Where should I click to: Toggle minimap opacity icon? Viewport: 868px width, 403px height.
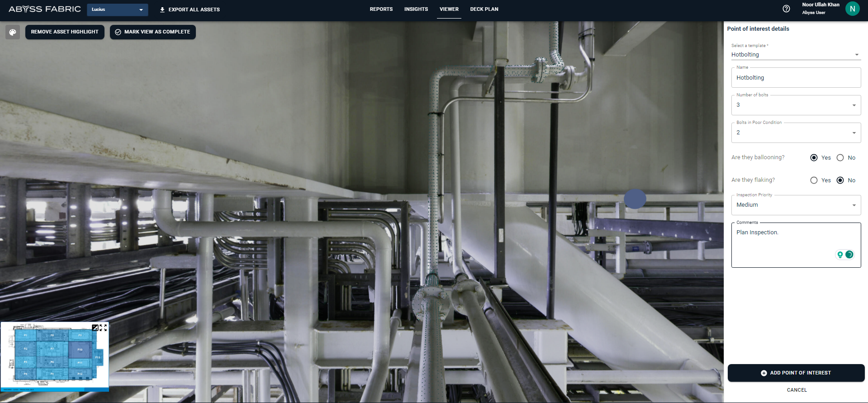(95, 327)
